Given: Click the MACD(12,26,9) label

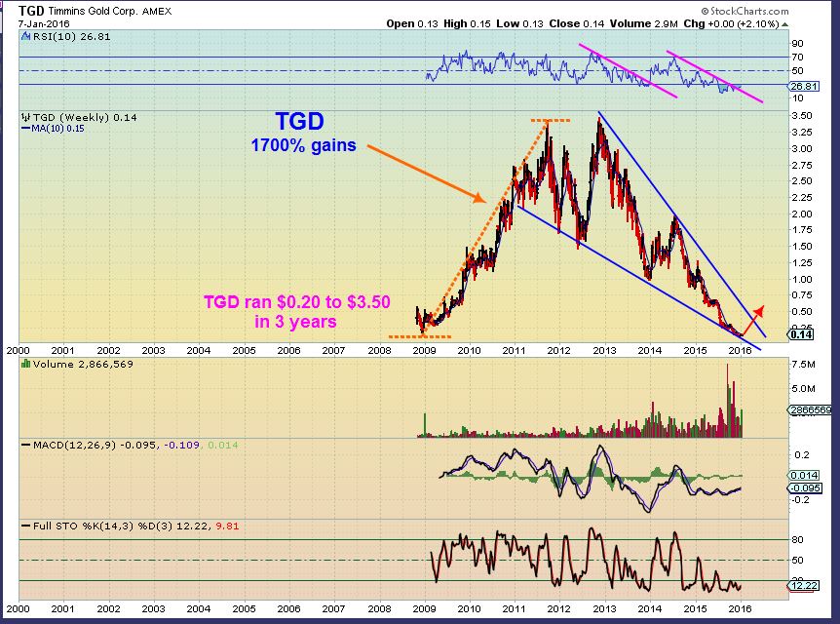Looking at the screenshot, I should (74, 445).
